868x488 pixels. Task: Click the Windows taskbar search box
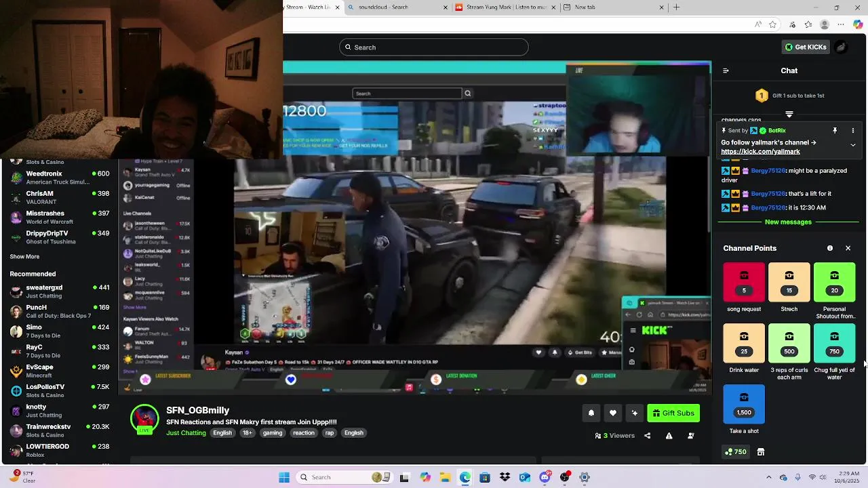point(344,477)
